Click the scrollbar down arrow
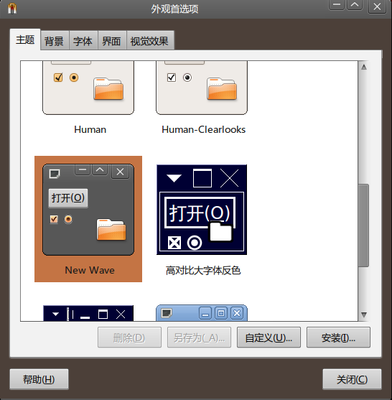The image size is (392, 400). [364, 315]
